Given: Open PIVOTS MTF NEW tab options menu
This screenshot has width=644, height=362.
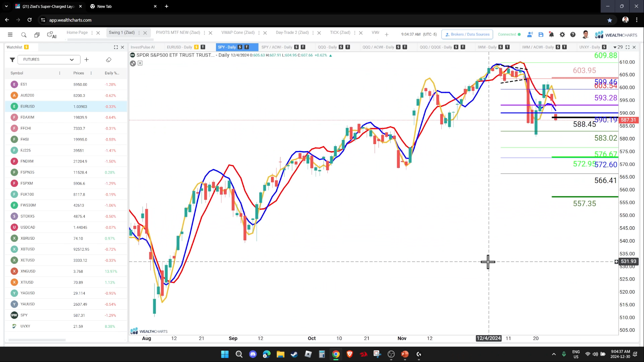Looking at the screenshot, I should (x=204, y=33).
